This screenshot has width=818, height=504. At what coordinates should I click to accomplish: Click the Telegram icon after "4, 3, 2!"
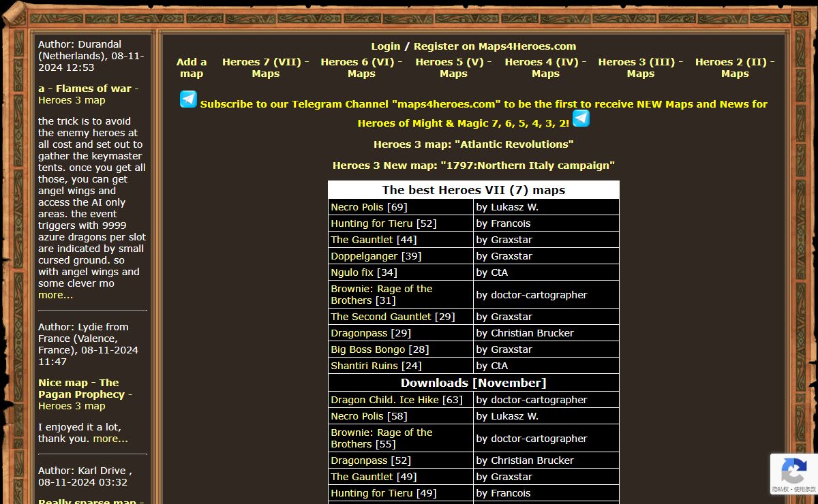[581, 119]
